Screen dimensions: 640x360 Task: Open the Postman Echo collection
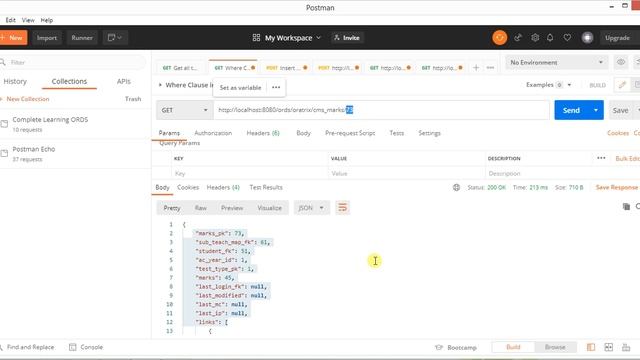click(x=76, y=153)
